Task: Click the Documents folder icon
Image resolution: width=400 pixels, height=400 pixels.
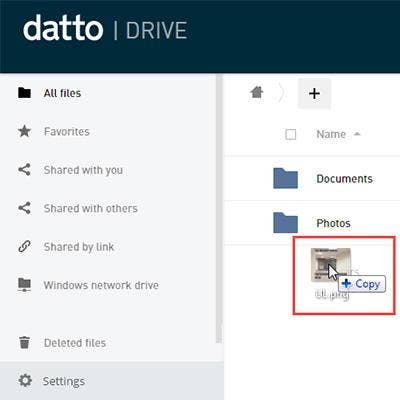Action: point(285,178)
